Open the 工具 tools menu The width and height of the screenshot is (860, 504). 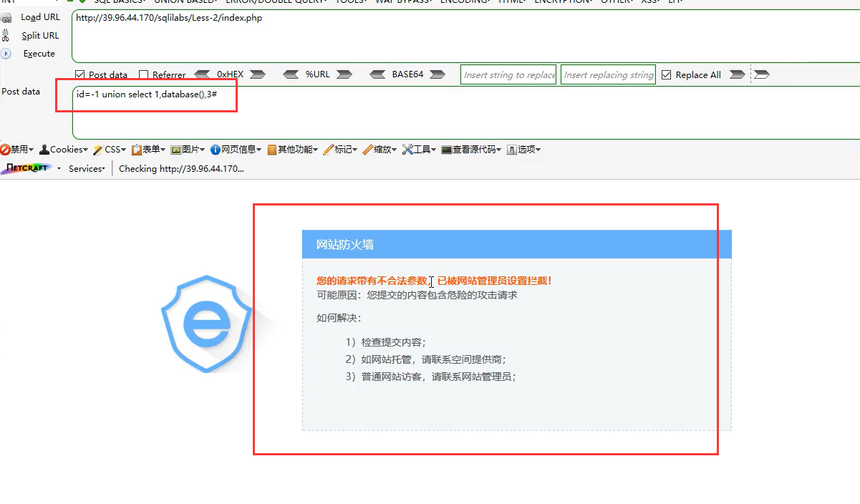419,150
